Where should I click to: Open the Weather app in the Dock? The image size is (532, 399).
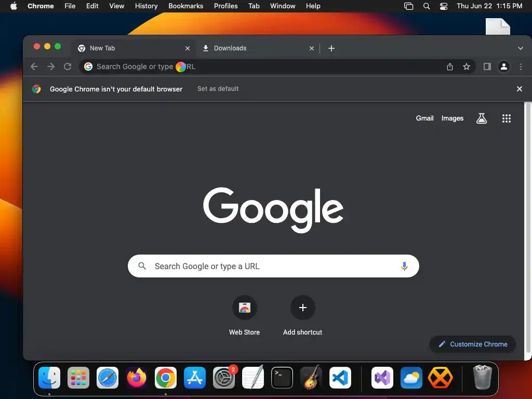[411, 378]
